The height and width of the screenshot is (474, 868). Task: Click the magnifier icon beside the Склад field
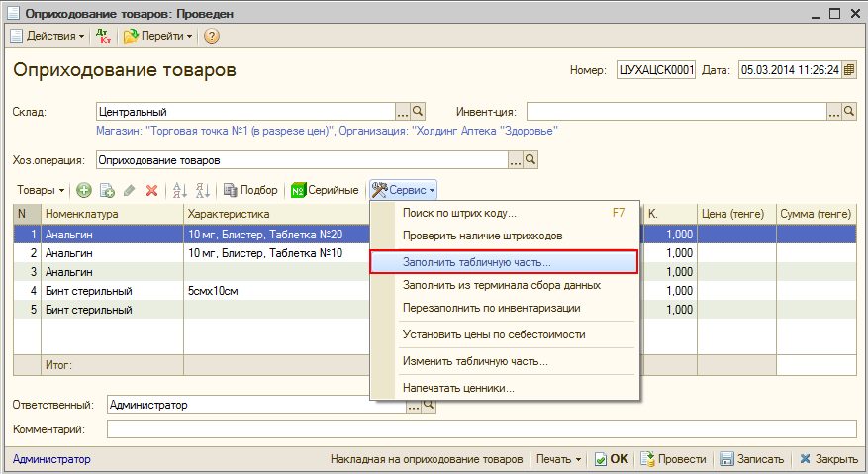pos(418,112)
